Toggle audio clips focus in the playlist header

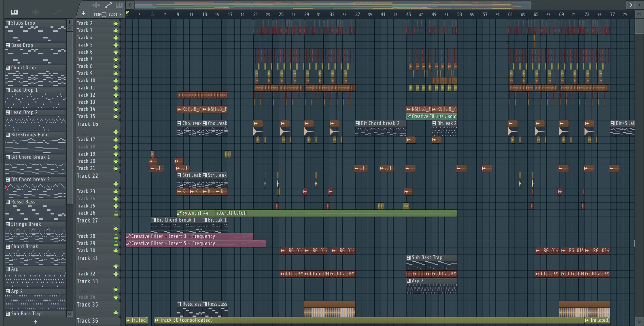tap(96, 5)
